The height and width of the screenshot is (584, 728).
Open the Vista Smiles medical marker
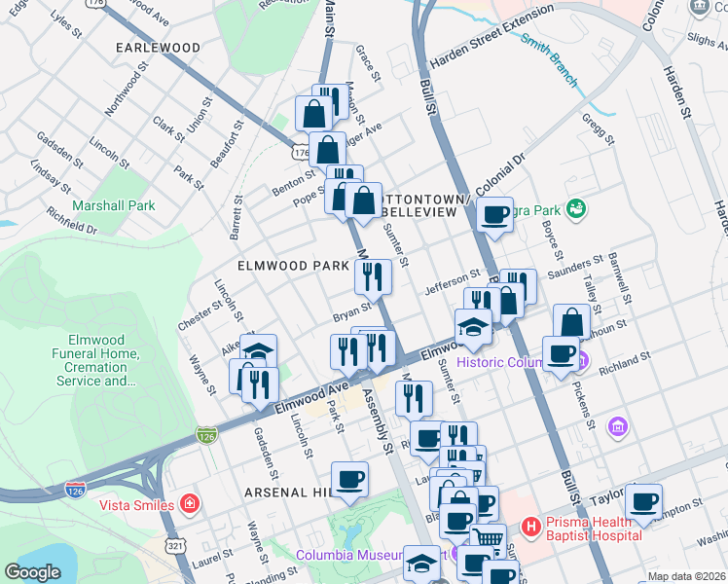(x=190, y=503)
